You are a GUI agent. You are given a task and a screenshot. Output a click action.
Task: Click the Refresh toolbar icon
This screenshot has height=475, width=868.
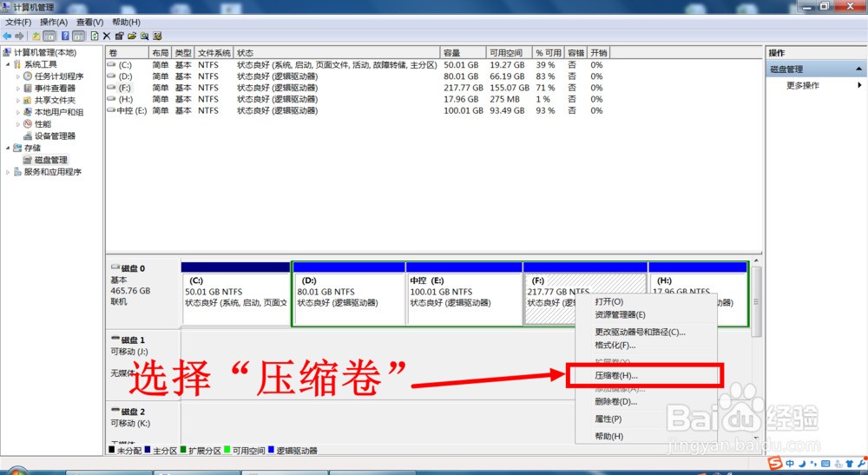click(x=95, y=36)
